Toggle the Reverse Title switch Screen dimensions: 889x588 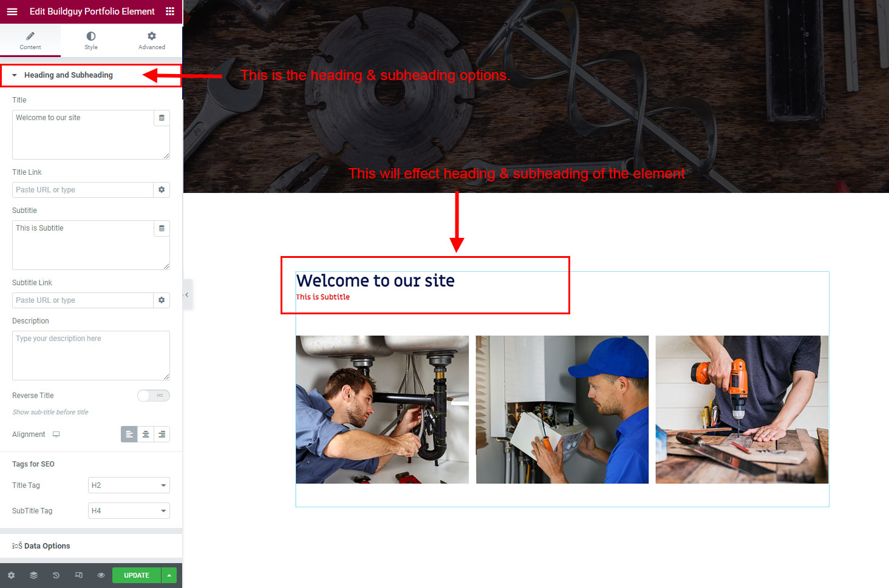(153, 396)
